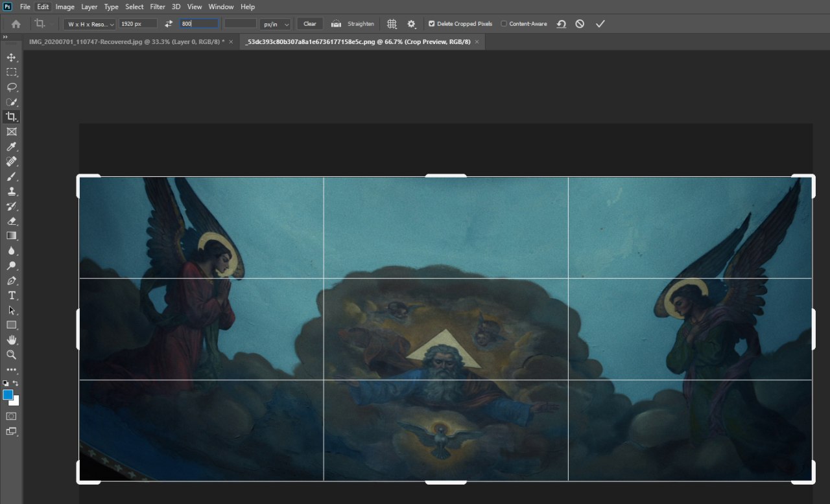Image resolution: width=830 pixels, height=504 pixels.
Task: Select the Pen tool
Action: (x=11, y=281)
